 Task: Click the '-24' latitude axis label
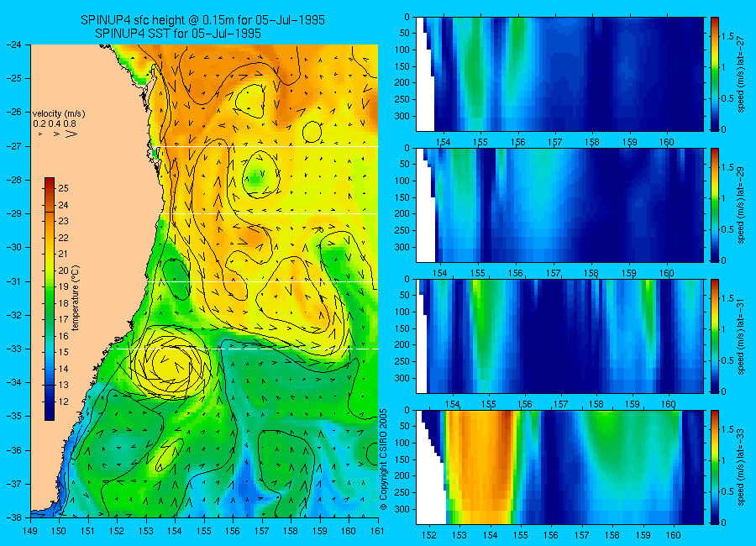pyautogui.click(x=14, y=45)
